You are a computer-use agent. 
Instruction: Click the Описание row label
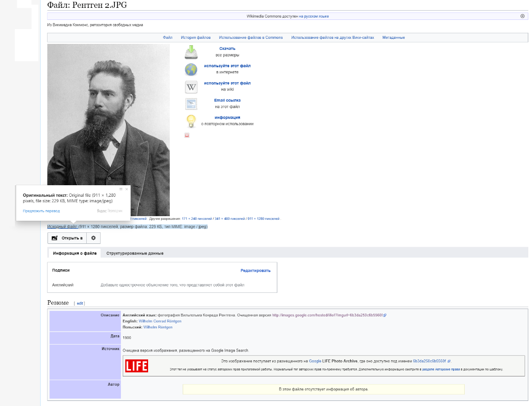pos(110,315)
